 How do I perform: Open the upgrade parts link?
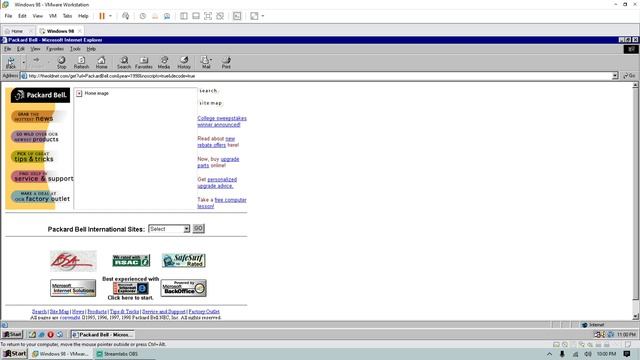pos(218,162)
